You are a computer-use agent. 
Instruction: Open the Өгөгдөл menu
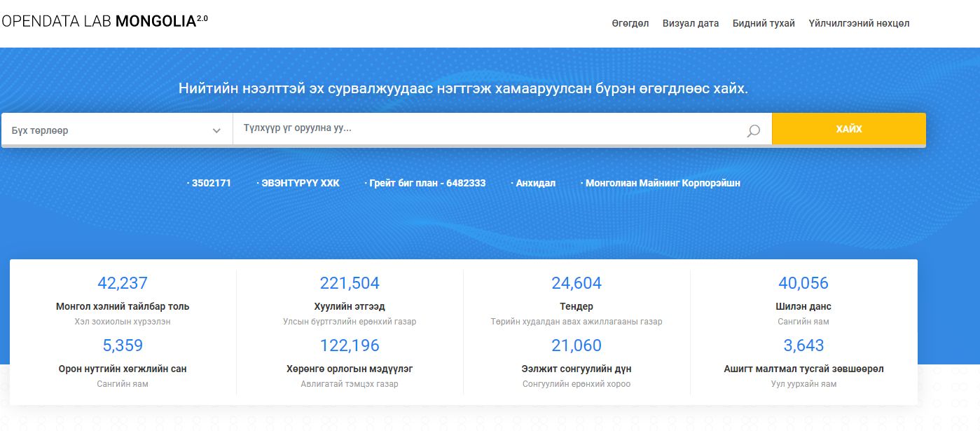tap(629, 22)
